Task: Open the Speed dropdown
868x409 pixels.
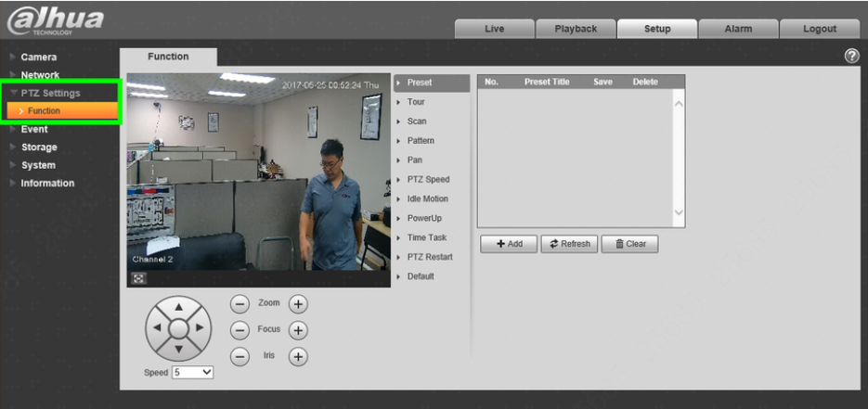Action: click(x=192, y=373)
